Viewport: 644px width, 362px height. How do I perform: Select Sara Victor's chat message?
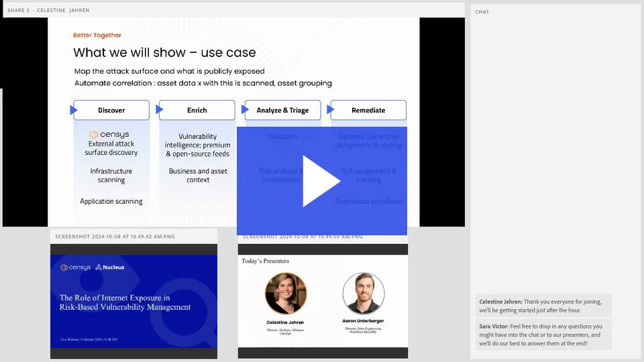click(x=543, y=335)
